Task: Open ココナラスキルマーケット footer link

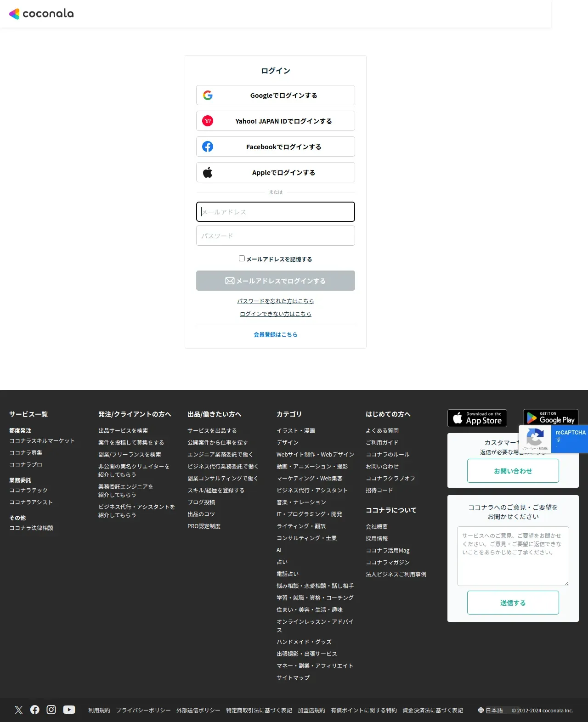Action: click(42, 441)
